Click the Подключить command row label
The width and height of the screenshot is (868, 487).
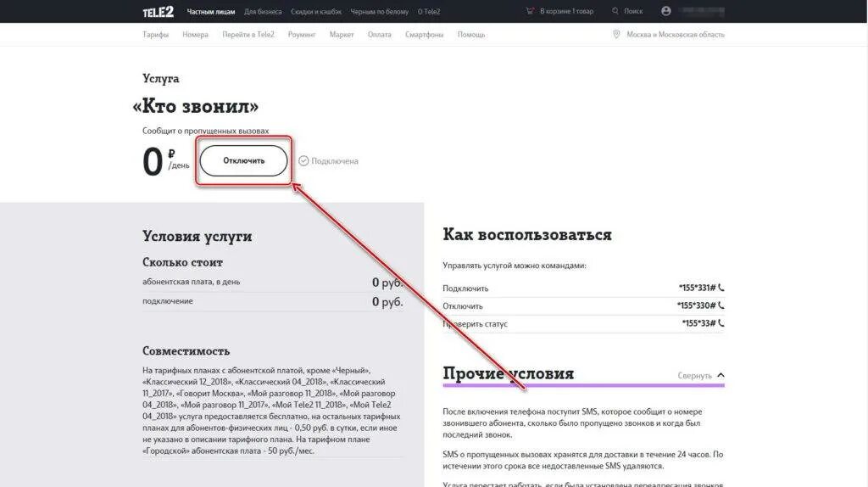point(465,288)
